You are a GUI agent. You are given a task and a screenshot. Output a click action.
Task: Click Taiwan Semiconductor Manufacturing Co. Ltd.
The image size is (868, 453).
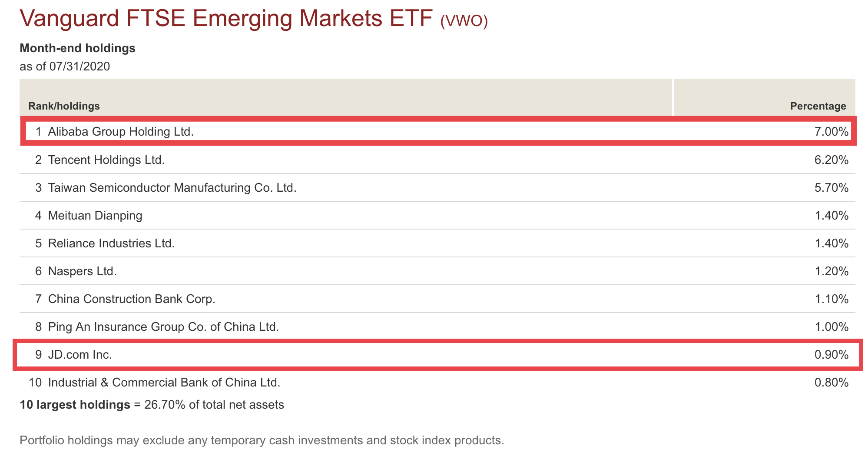pos(172,188)
